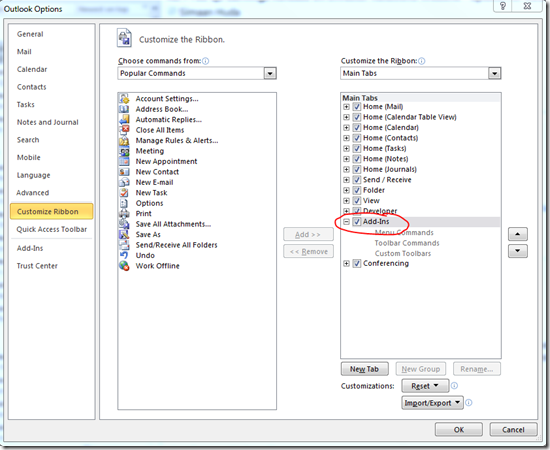Open the Search options page
The width and height of the screenshot is (550, 450).
click(28, 140)
